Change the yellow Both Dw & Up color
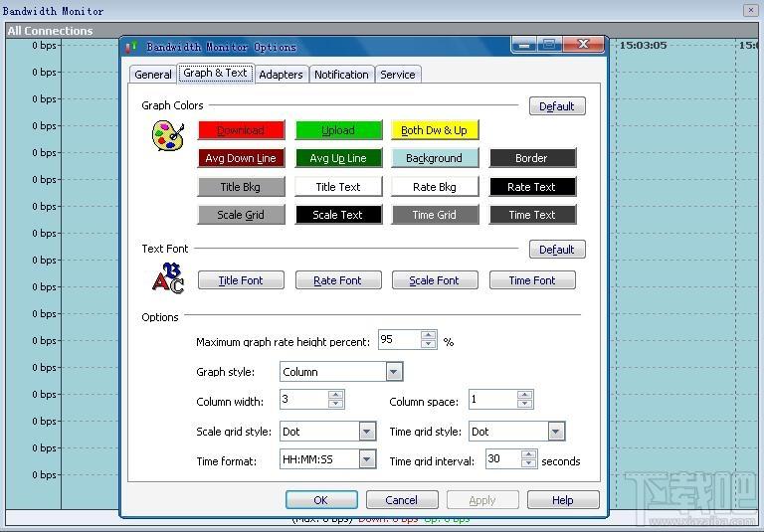 434,130
